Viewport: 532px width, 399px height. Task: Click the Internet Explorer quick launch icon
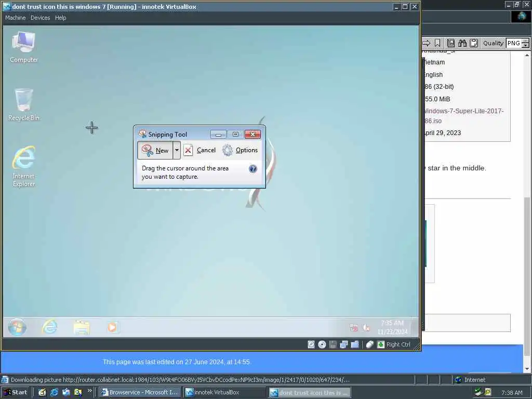coord(54,393)
